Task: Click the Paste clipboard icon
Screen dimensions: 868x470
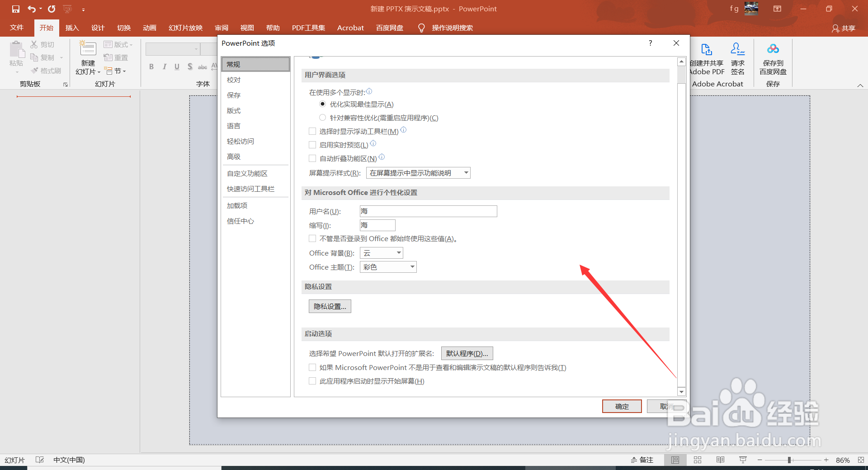Action: pyautogui.click(x=17, y=49)
